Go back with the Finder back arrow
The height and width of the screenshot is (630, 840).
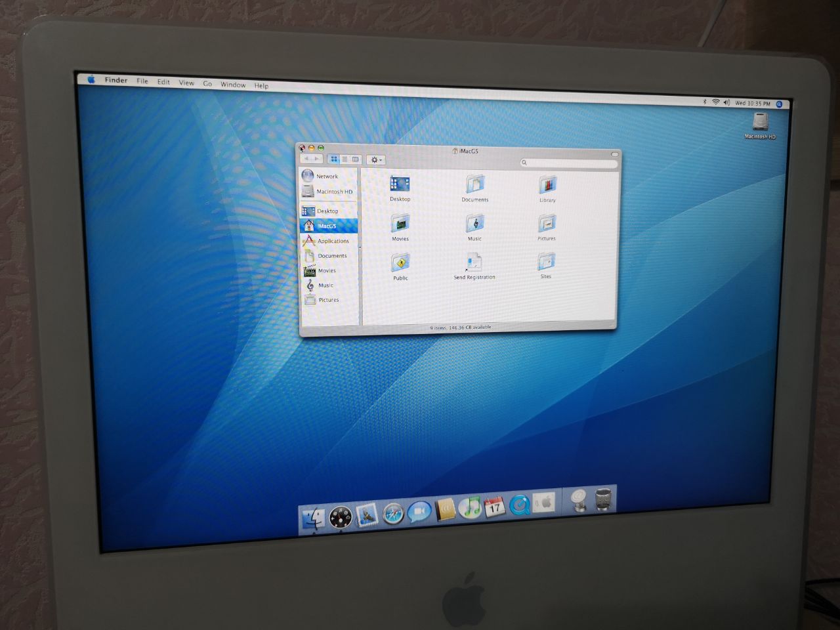click(x=306, y=158)
